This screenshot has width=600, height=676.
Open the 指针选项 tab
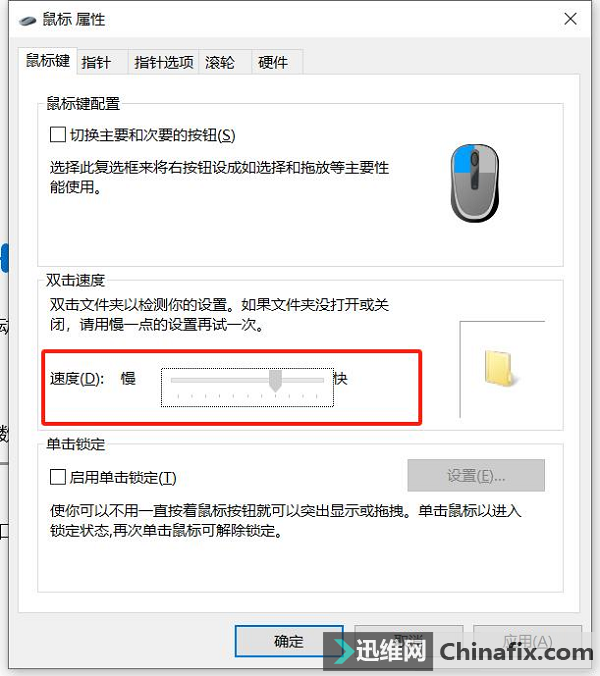pos(163,63)
